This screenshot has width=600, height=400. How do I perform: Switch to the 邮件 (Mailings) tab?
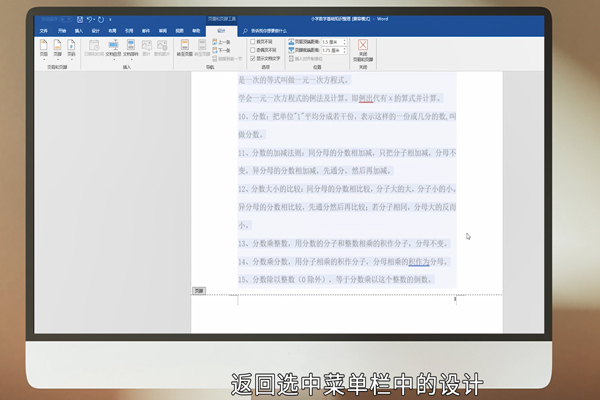pos(146,31)
